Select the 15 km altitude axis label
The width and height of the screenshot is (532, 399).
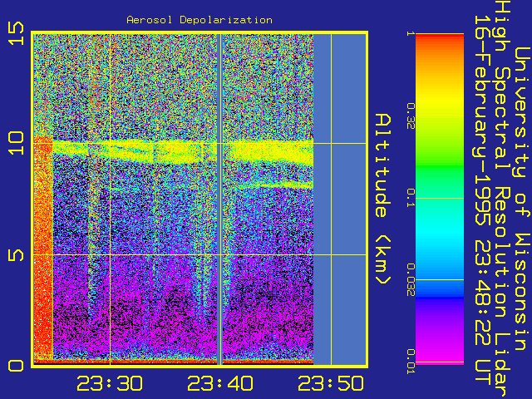pyautogui.click(x=16, y=33)
